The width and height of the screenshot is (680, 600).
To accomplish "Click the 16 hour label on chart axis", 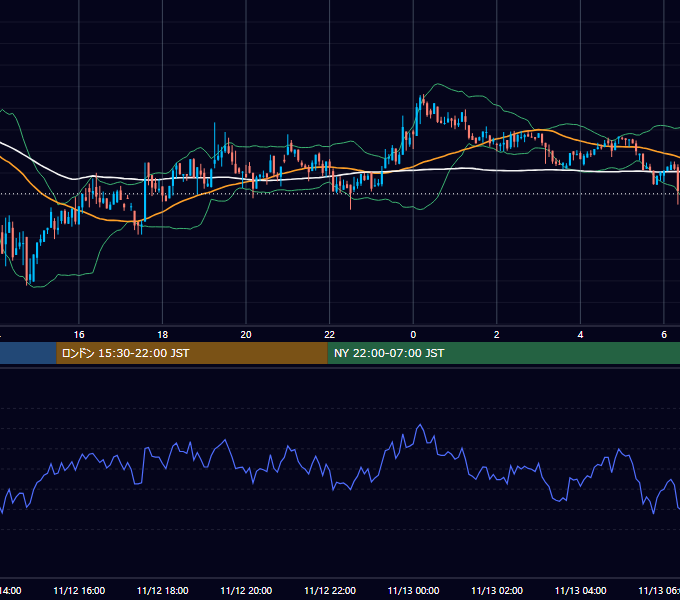I will tap(79, 335).
